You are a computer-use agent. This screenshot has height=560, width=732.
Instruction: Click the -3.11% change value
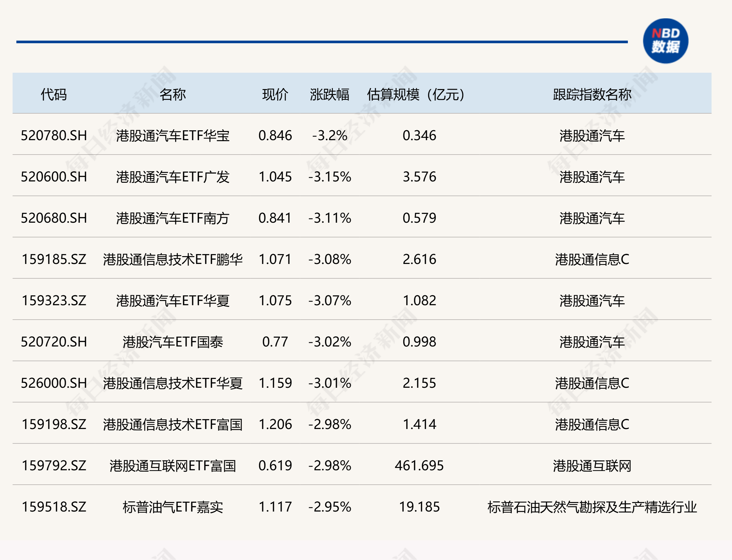pyautogui.click(x=330, y=218)
